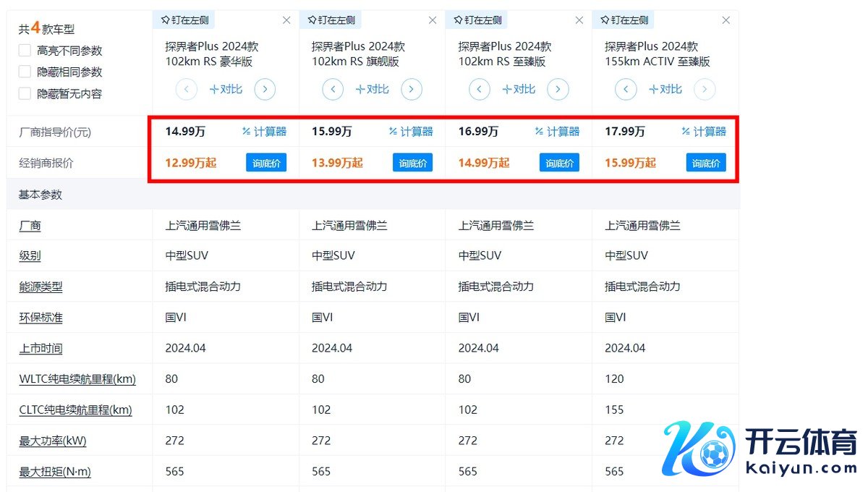Click 询底价 for the 15.99万起 model
Image resolution: width=868 pixels, height=492 pixels.
[706, 163]
